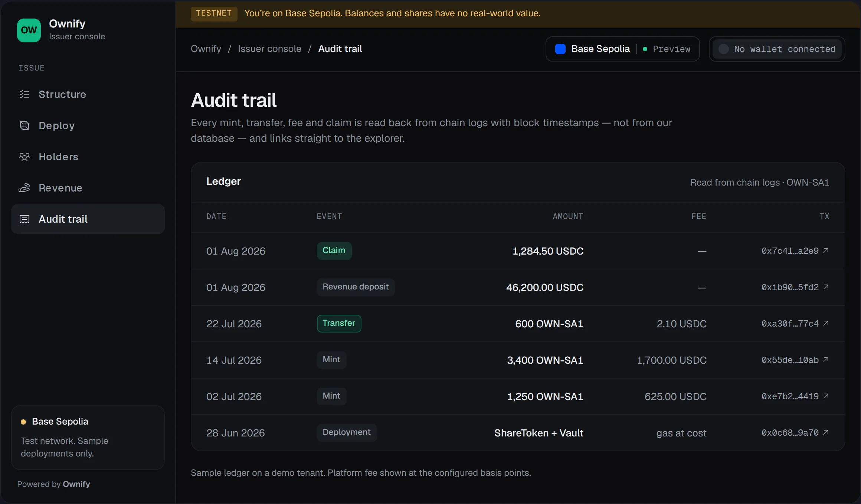Screen dimensions: 861x504
Task: Click the Audit trail breadcrumb
Action: [x=340, y=49]
